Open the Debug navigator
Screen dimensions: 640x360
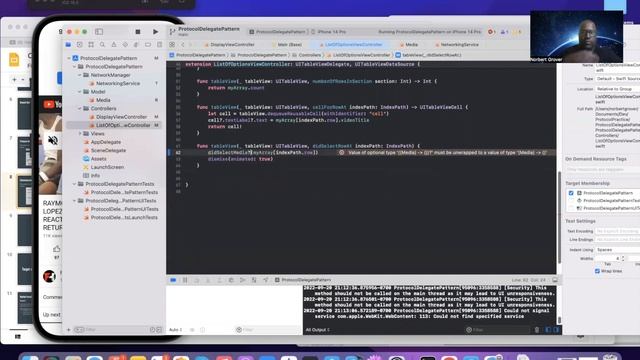click(136, 44)
